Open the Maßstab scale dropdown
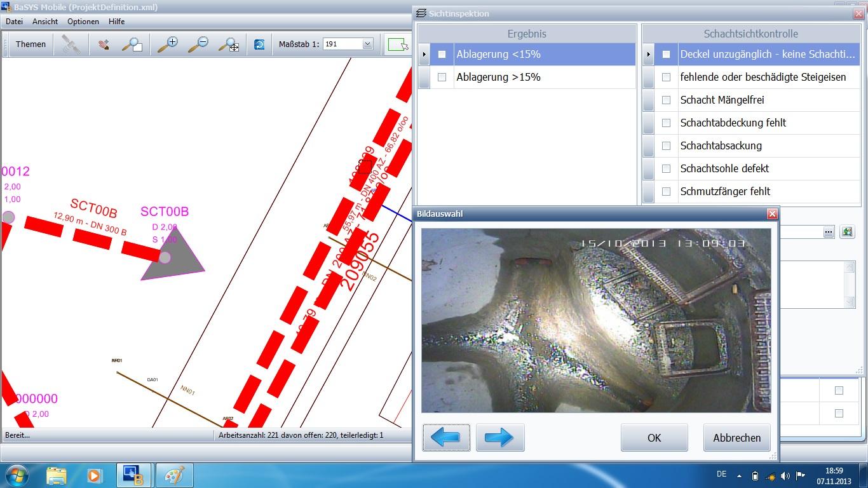Screen dimensions: 868x488 [367, 44]
